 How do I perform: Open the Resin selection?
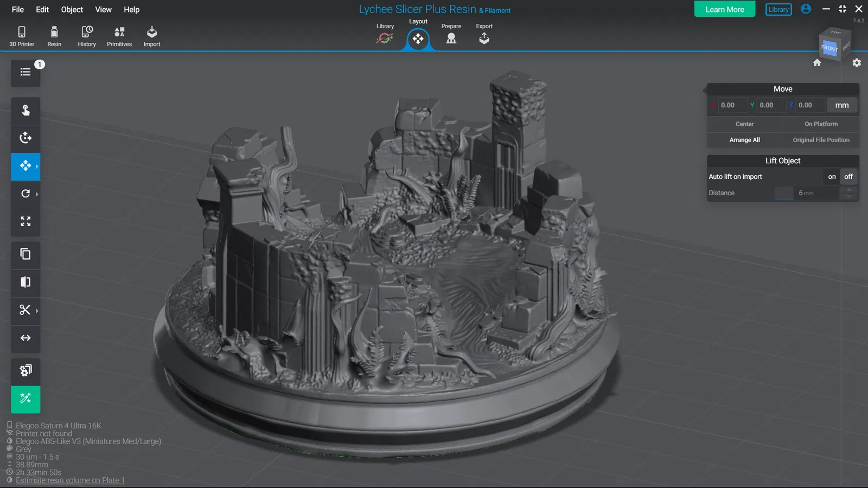click(54, 36)
